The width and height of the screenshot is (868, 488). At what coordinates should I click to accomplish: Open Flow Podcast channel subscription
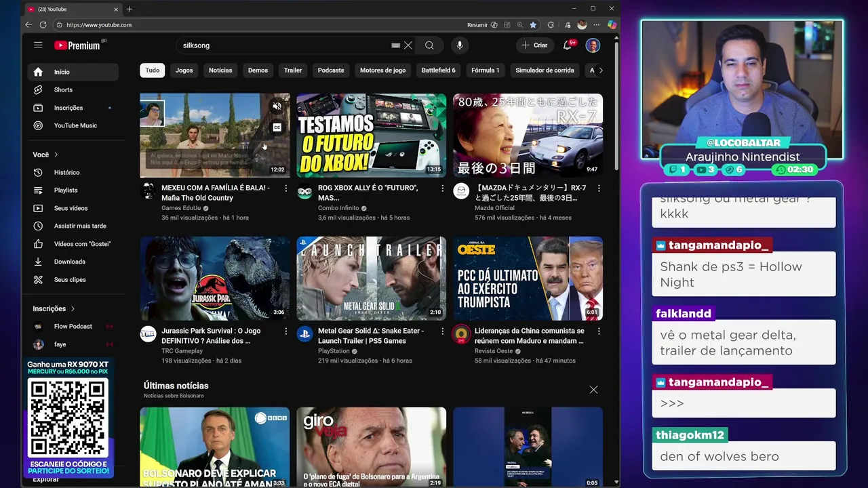[73, 327]
